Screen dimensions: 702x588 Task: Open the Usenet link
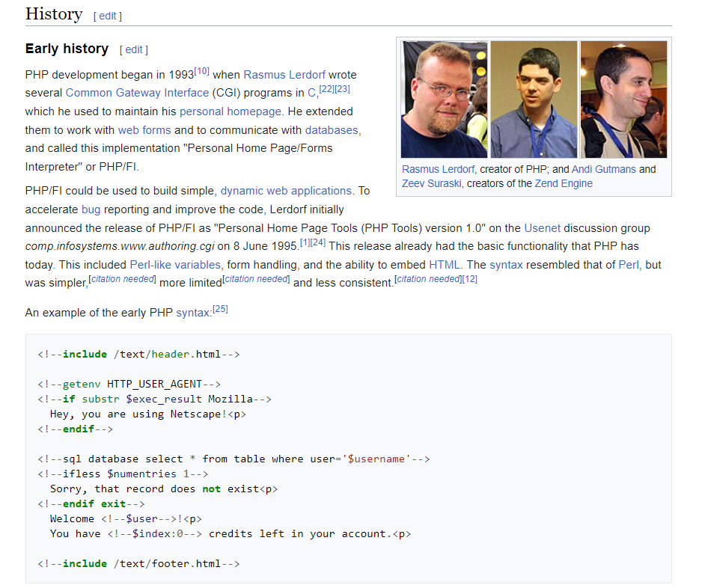542,228
